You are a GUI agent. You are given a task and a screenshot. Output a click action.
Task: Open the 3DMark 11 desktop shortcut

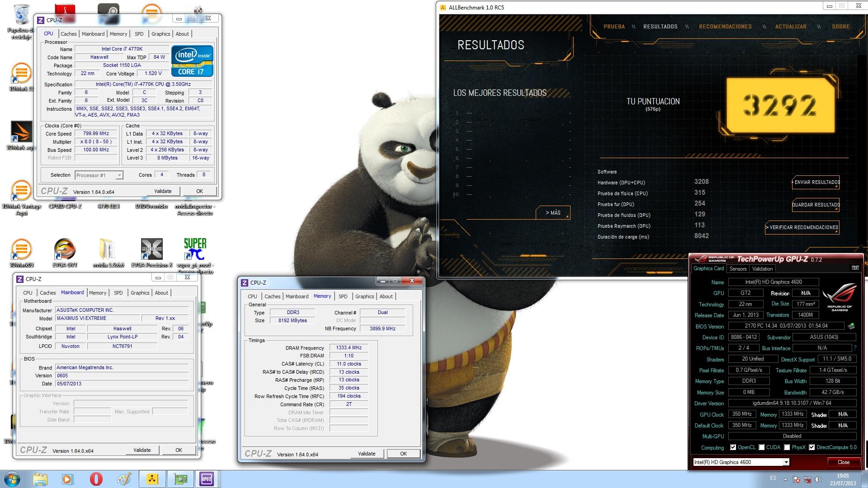tap(21, 77)
